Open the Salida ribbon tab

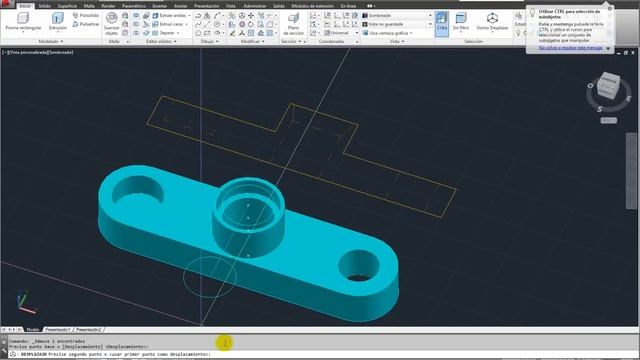pos(279,6)
